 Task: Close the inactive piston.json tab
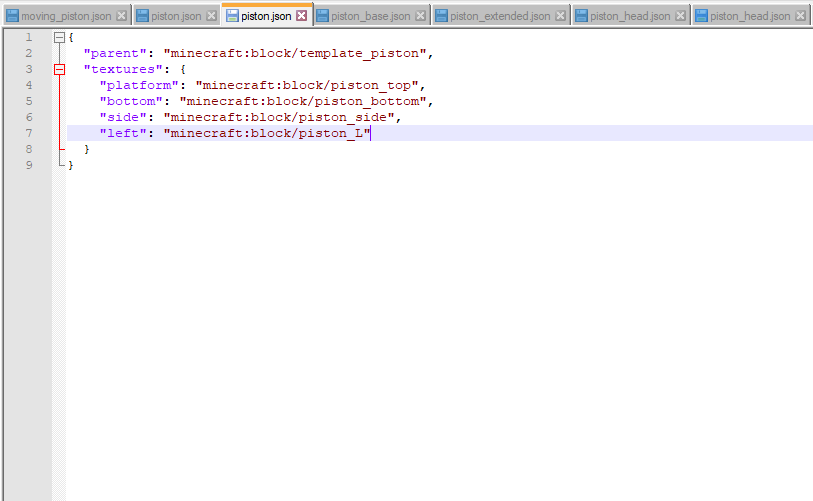click(212, 16)
